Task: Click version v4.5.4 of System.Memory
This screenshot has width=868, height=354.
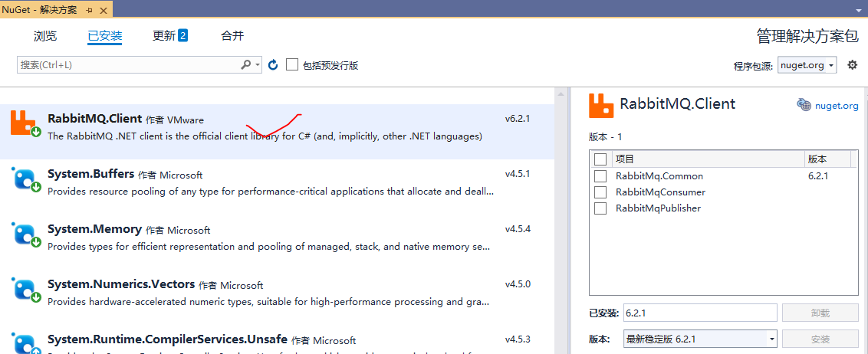Action: coord(518,229)
